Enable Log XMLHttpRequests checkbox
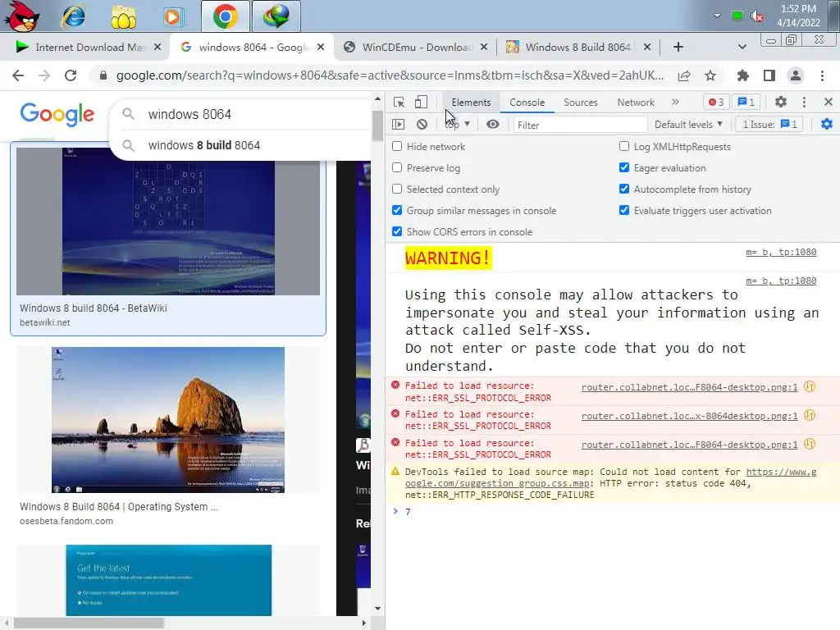This screenshot has height=630, width=840. pos(624,146)
